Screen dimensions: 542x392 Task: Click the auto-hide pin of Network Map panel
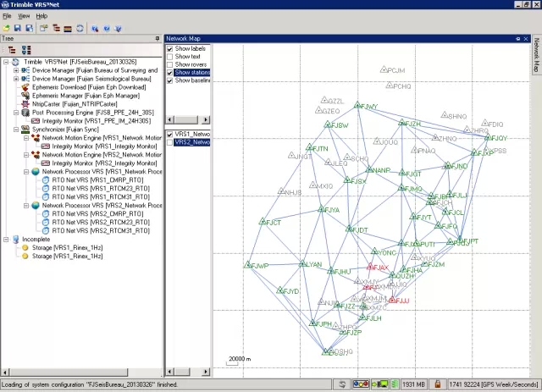click(517, 39)
